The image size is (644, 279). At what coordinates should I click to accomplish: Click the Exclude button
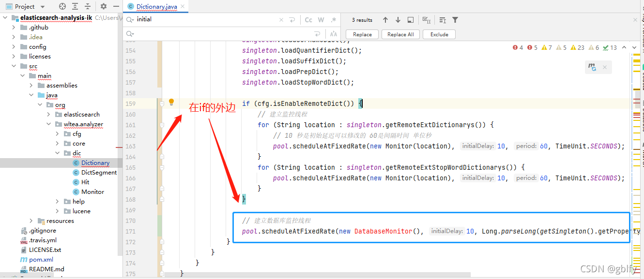[x=439, y=34]
